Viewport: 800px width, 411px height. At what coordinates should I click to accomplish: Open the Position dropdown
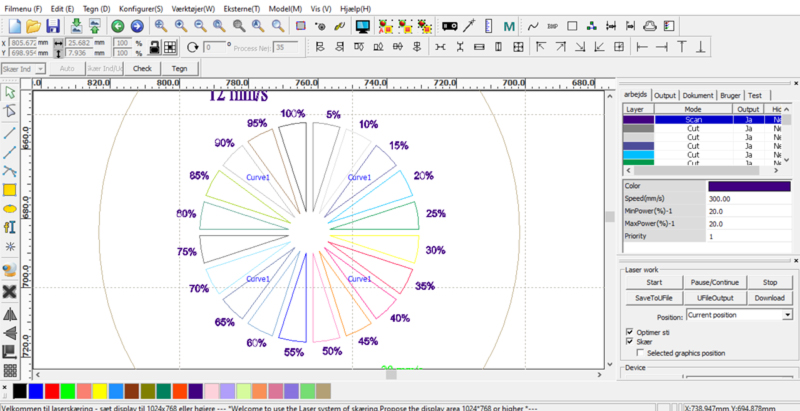789,314
